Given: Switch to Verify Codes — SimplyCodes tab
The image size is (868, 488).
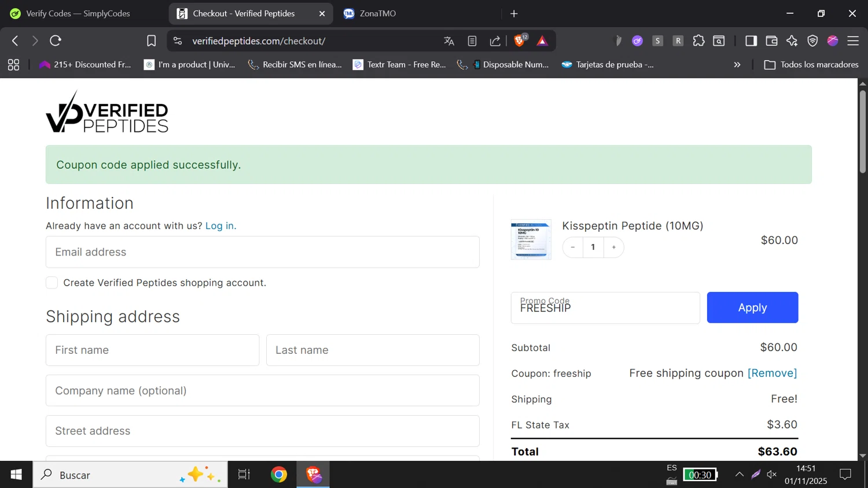Looking at the screenshot, I should tap(78, 13).
